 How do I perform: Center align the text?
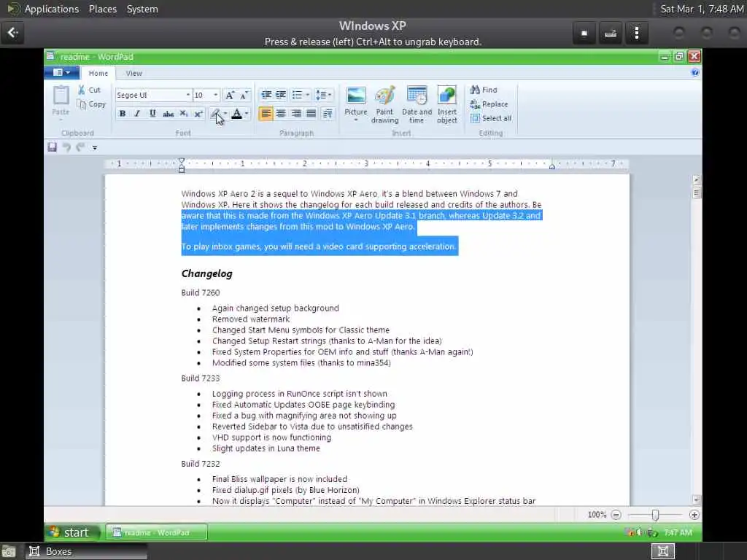[281, 114]
